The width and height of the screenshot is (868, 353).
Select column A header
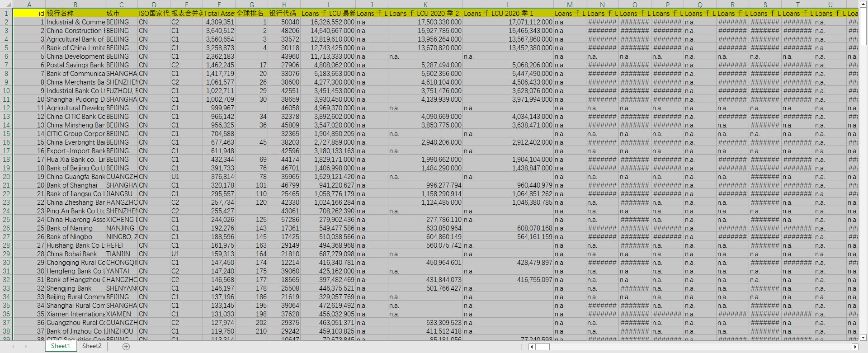(x=29, y=5)
